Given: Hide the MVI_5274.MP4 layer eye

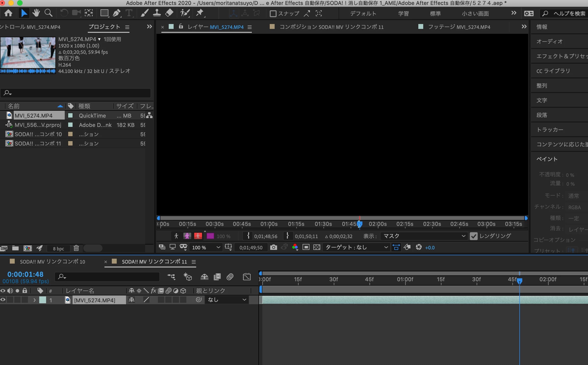Looking at the screenshot, I should point(3,300).
